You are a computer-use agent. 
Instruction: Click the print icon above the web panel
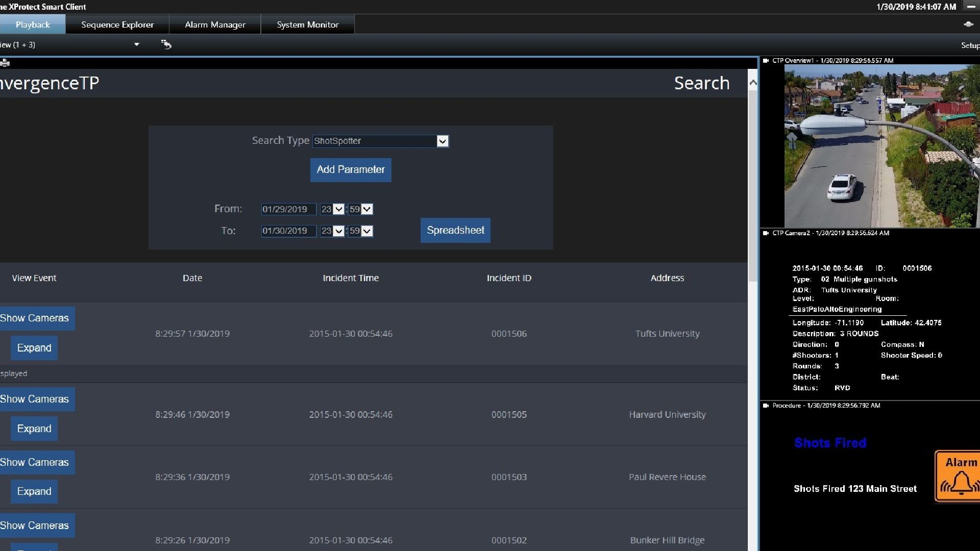[x=5, y=63]
